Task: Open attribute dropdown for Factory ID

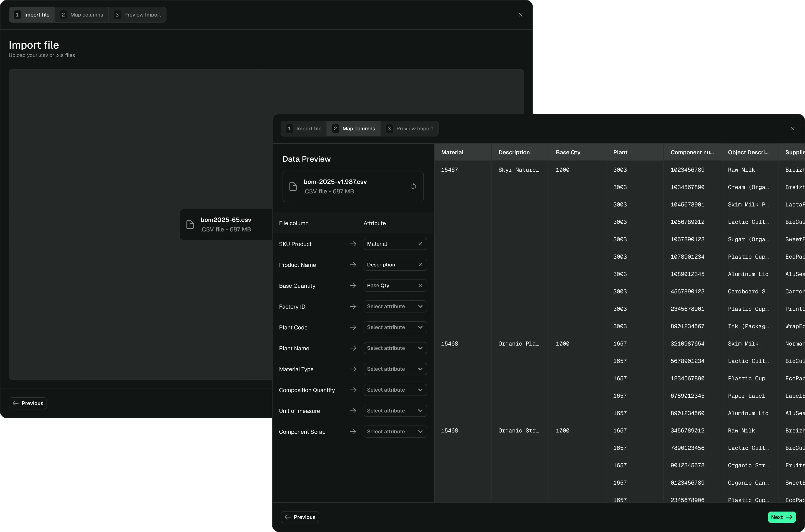Action: [x=395, y=306]
